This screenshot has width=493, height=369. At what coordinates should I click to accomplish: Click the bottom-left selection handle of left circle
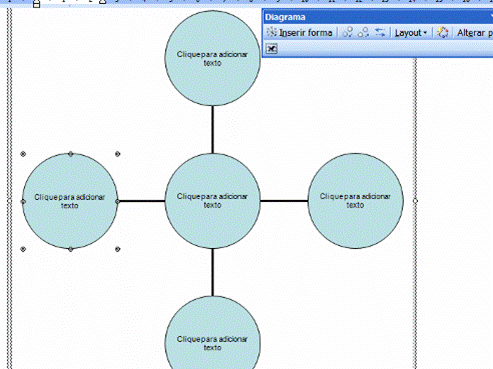pos(23,249)
